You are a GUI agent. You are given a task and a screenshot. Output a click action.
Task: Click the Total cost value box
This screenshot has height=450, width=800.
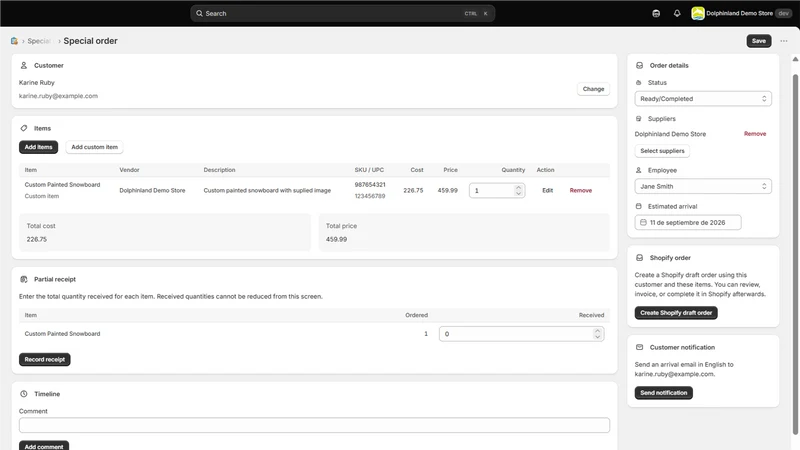pyautogui.click(x=165, y=232)
